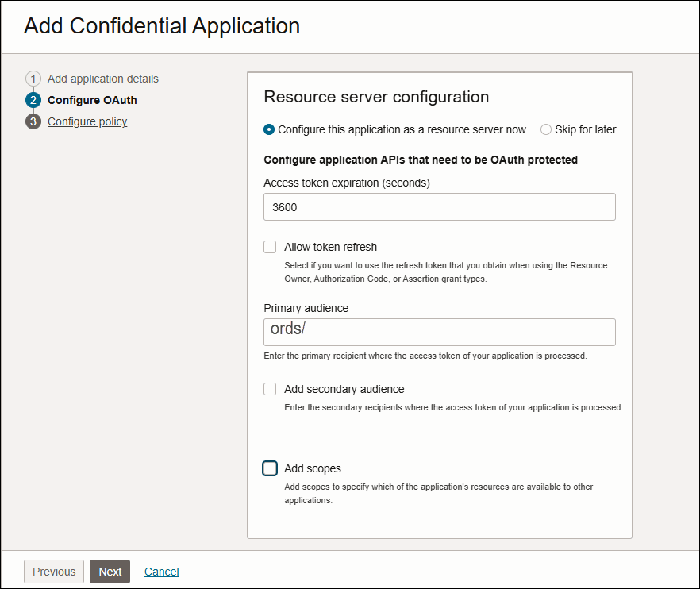700x589 pixels.
Task: Click the Add Confidential Application title
Action: 162,26
